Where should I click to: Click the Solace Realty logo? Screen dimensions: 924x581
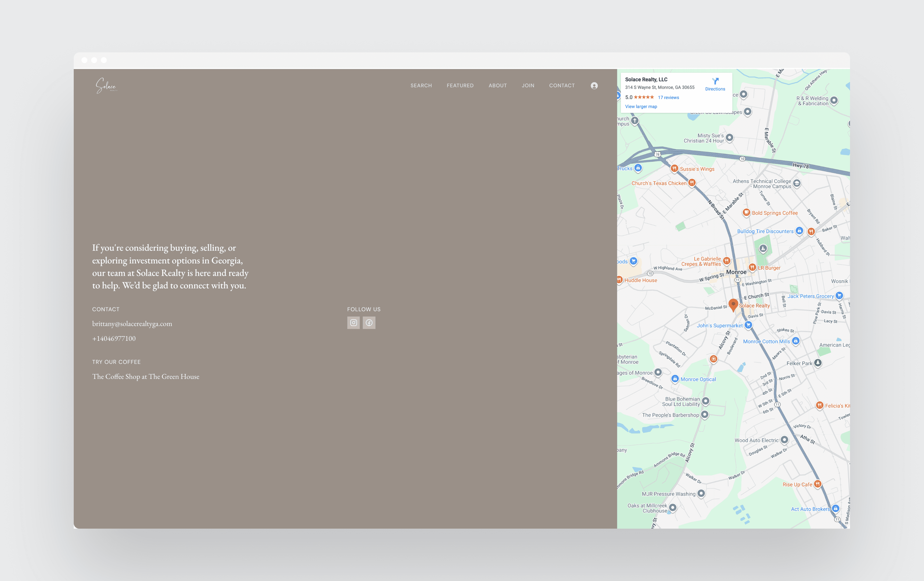[106, 86]
